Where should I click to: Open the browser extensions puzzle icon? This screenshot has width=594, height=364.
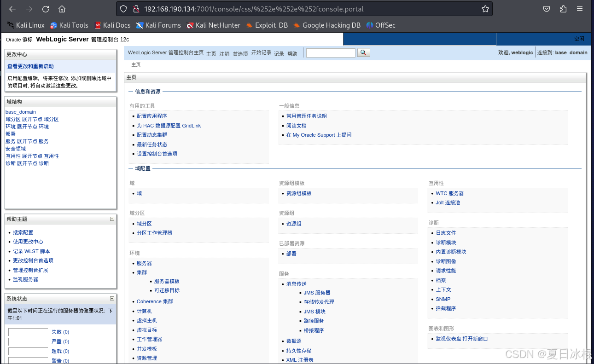[x=563, y=9]
